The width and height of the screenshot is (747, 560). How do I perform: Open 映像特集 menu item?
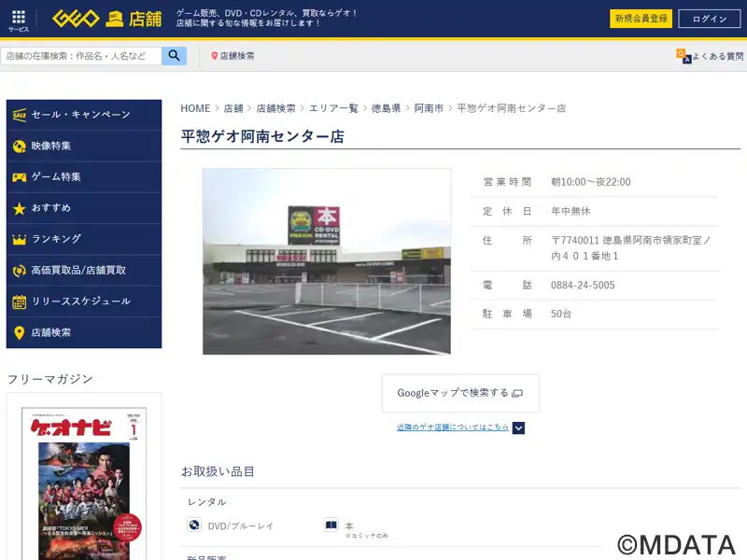pos(84,147)
